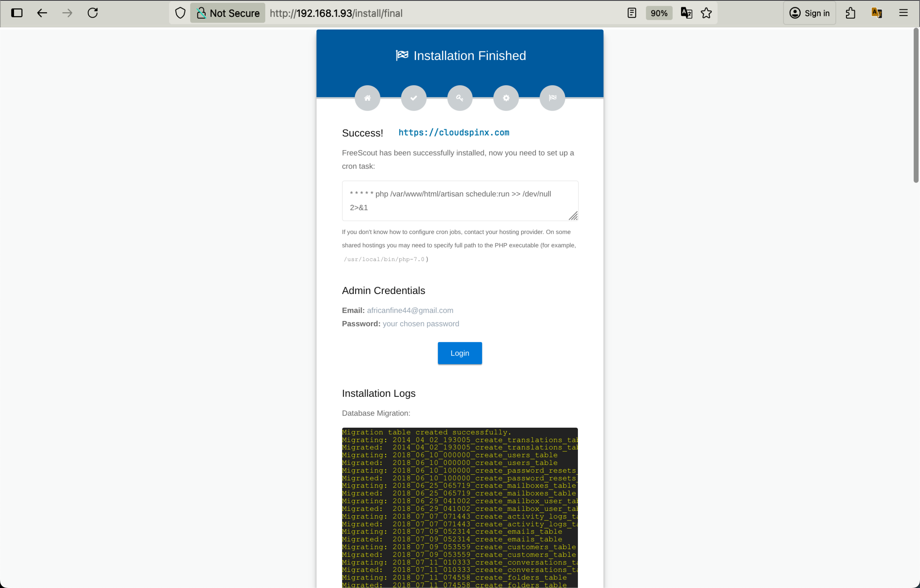
Task: Toggle reader view for the page
Action: click(x=632, y=13)
